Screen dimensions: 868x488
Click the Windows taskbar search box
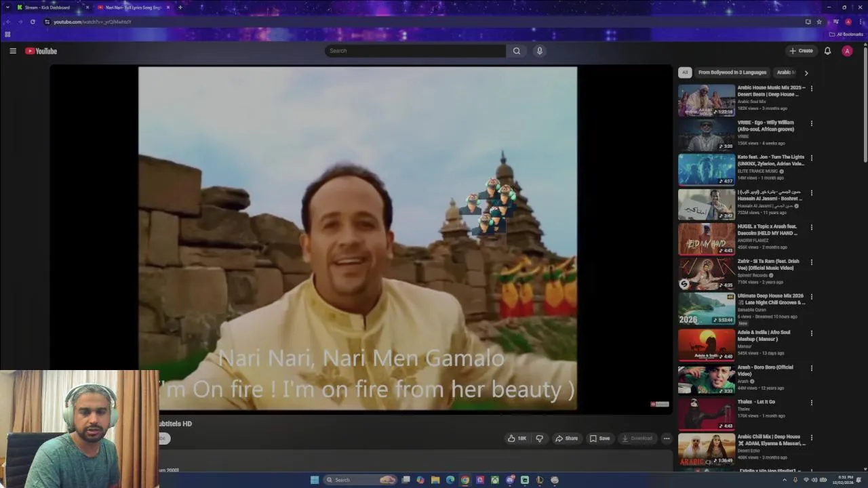point(359,480)
